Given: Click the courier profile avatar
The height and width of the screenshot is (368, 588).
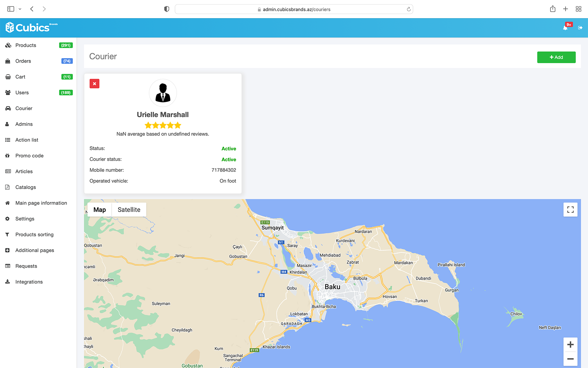Looking at the screenshot, I should click(x=163, y=93).
